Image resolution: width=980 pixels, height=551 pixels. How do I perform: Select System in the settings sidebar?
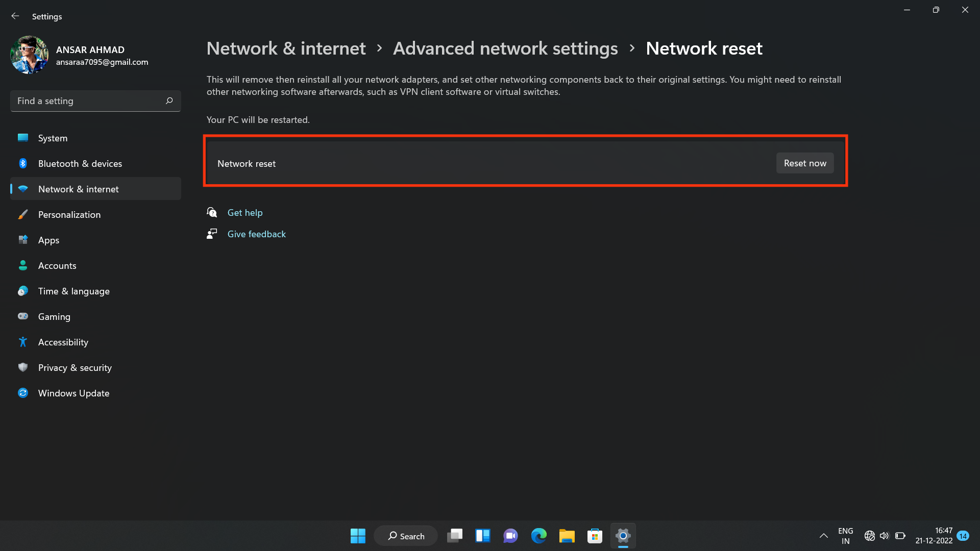pyautogui.click(x=53, y=138)
